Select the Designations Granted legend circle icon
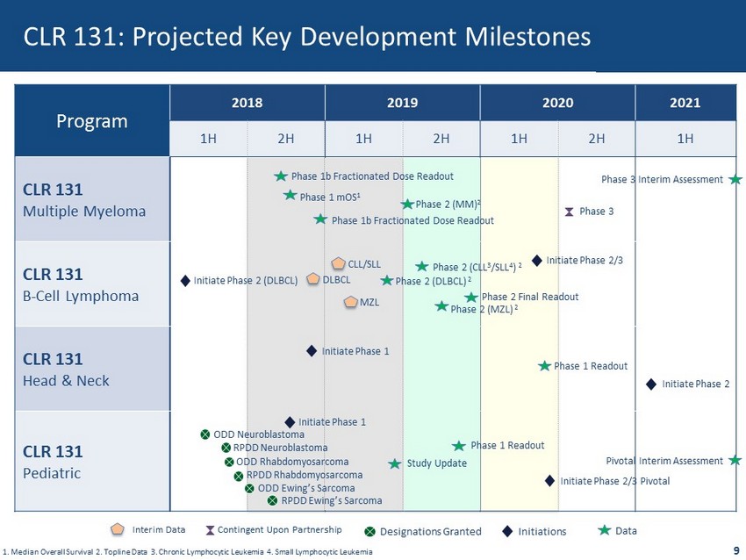The height and width of the screenshot is (560, 746). (370, 531)
